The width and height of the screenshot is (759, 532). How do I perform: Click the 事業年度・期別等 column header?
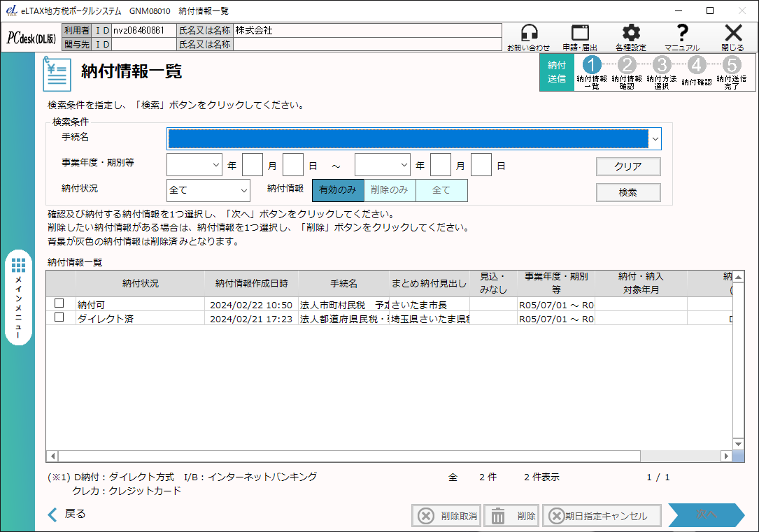tap(556, 283)
